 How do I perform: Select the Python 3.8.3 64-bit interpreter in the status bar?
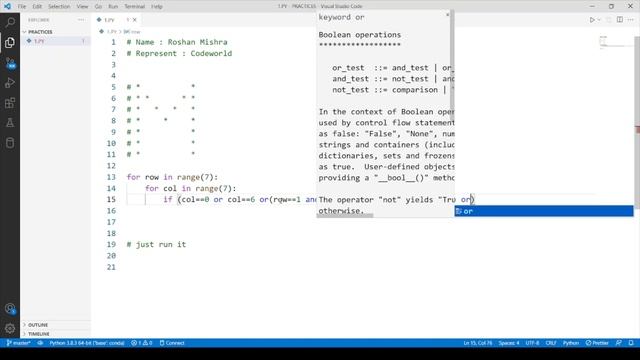(x=87, y=343)
